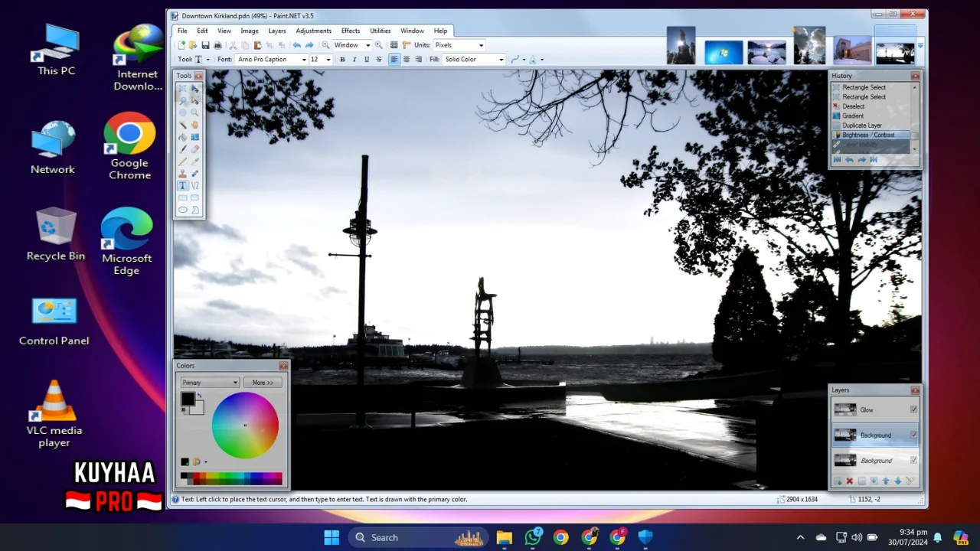Click the Save icon in toolbar
Image resolution: width=980 pixels, height=551 pixels.
[x=205, y=45]
